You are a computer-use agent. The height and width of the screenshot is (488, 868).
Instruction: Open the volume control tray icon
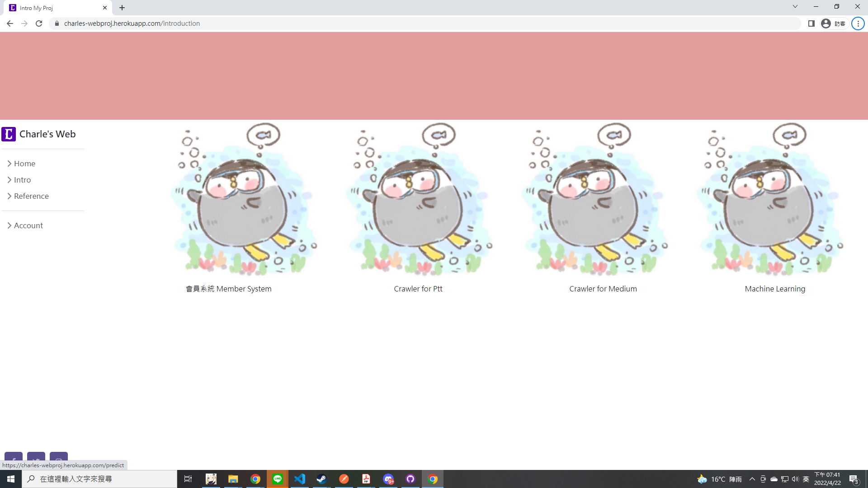point(795,479)
